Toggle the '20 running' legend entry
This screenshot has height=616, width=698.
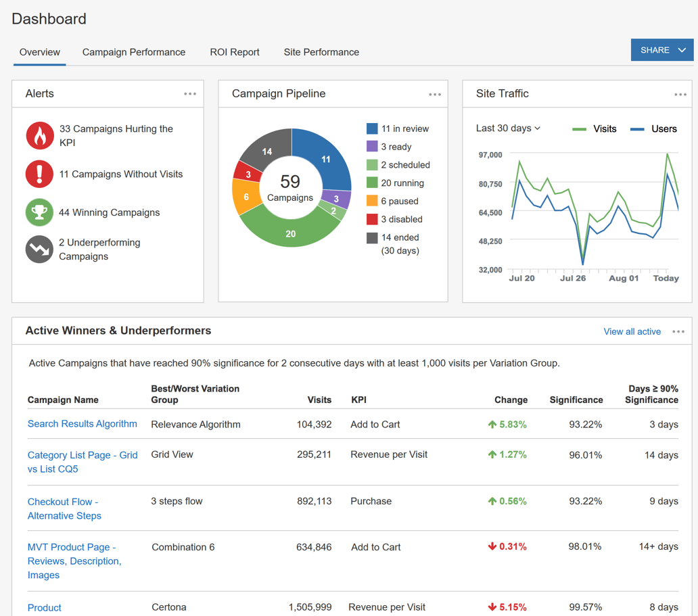(x=404, y=183)
